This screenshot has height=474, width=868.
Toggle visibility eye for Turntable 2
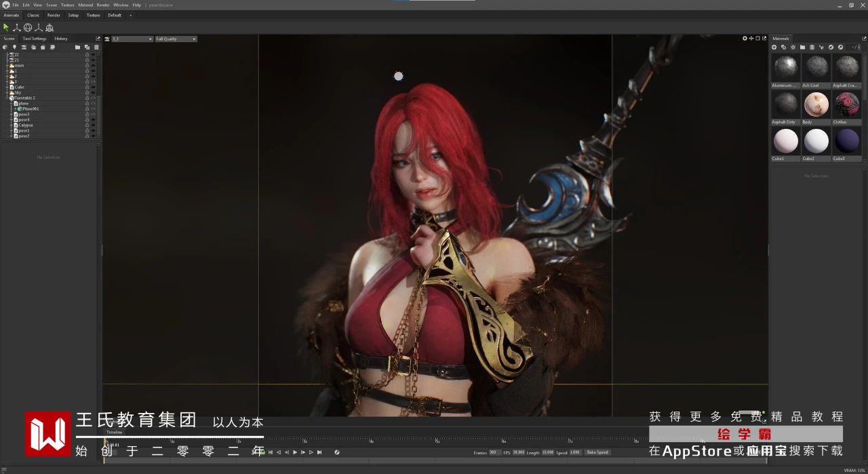pos(93,98)
